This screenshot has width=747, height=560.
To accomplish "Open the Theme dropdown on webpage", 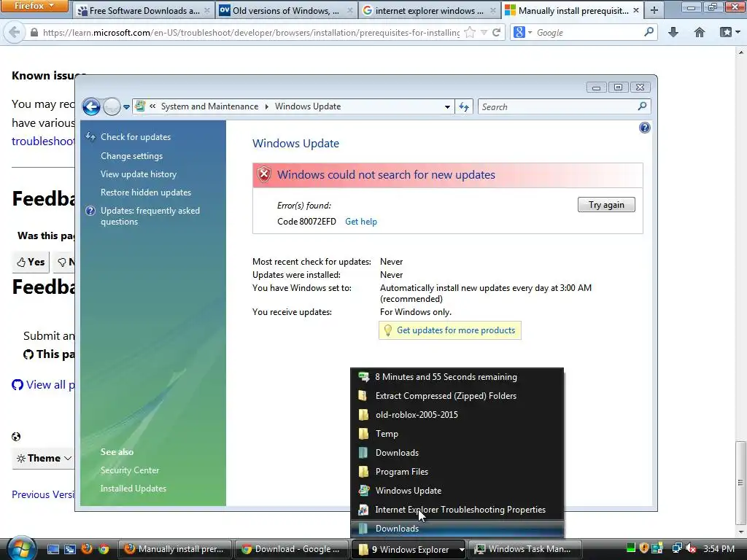I will pyautogui.click(x=44, y=458).
